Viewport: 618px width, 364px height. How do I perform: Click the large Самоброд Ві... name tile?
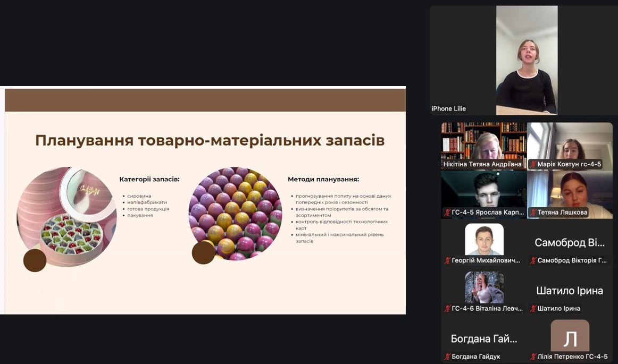(x=570, y=243)
